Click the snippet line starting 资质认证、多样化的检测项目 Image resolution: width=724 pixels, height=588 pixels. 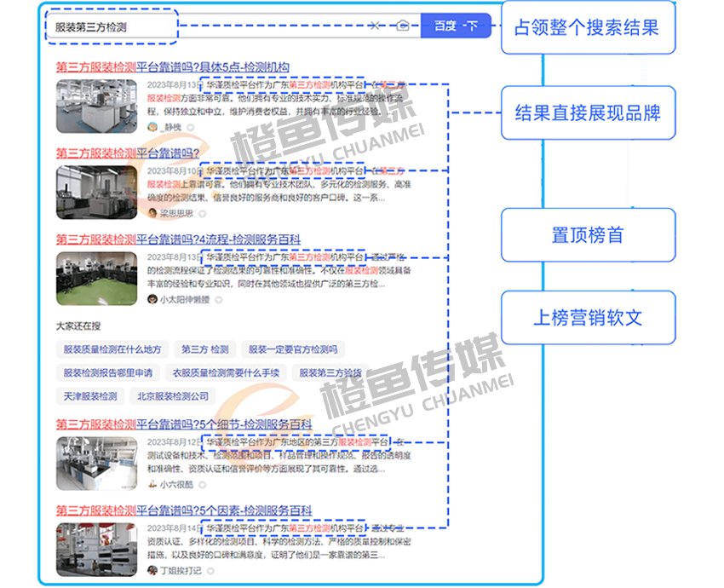click(279, 541)
